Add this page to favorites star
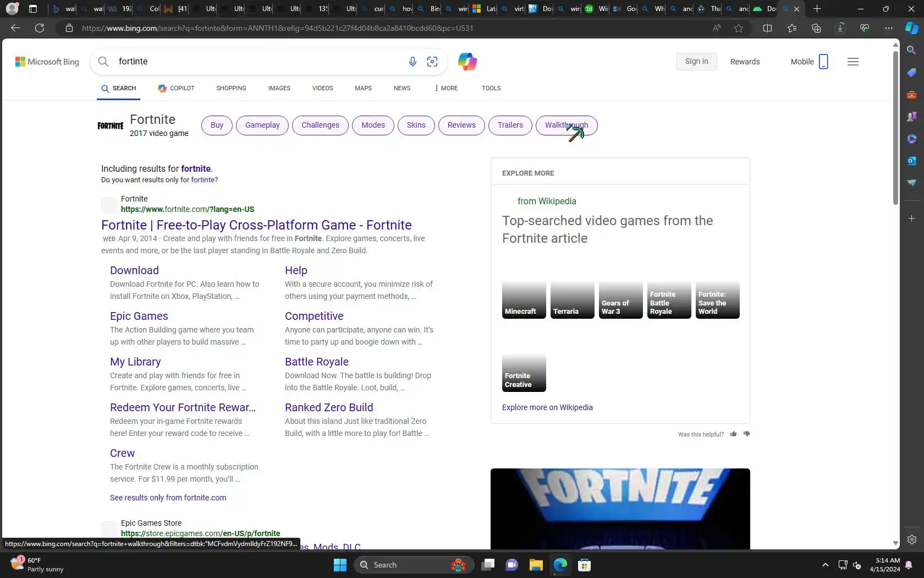The width and height of the screenshot is (924, 578). [739, 28]
